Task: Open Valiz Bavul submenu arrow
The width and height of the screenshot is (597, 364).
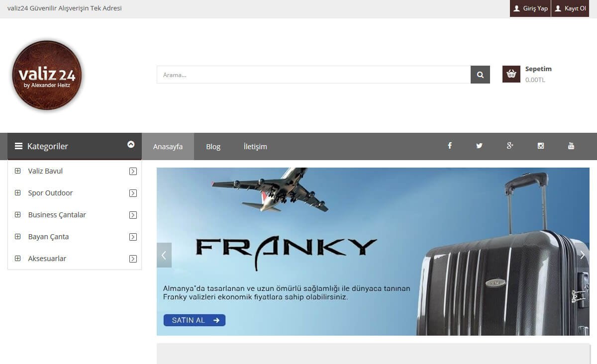Action: (x=133, y=172)
